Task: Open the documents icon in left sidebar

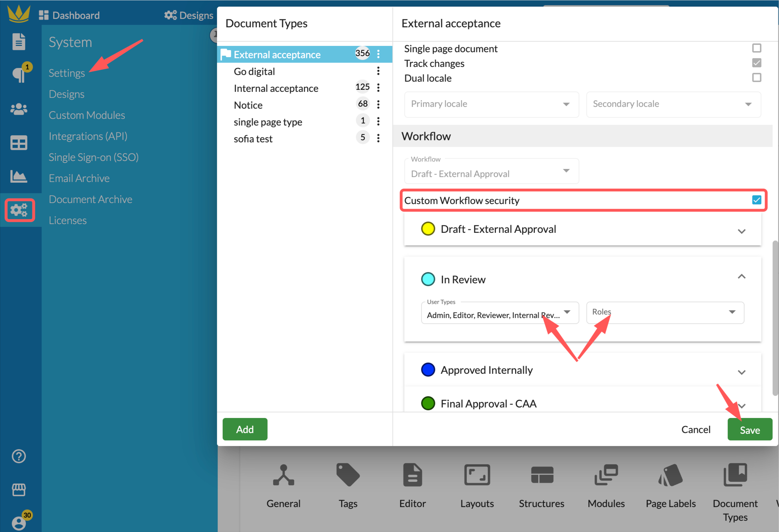Action: click(19, 42)
